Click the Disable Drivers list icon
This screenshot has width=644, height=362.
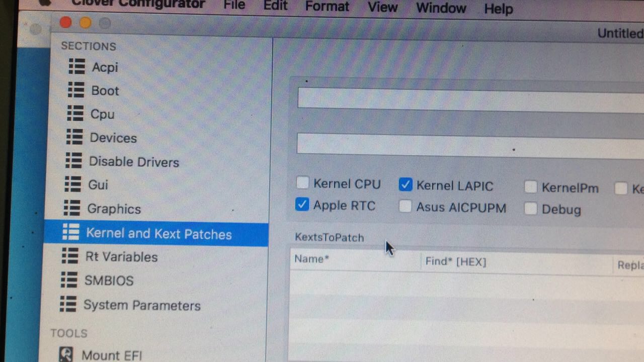tap(73, 161)
